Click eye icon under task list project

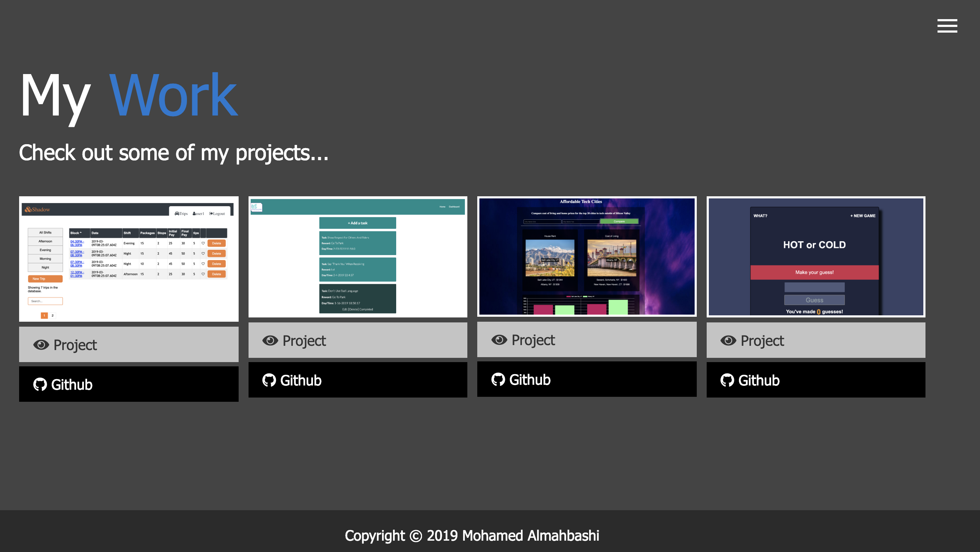(x=270, y=340)
